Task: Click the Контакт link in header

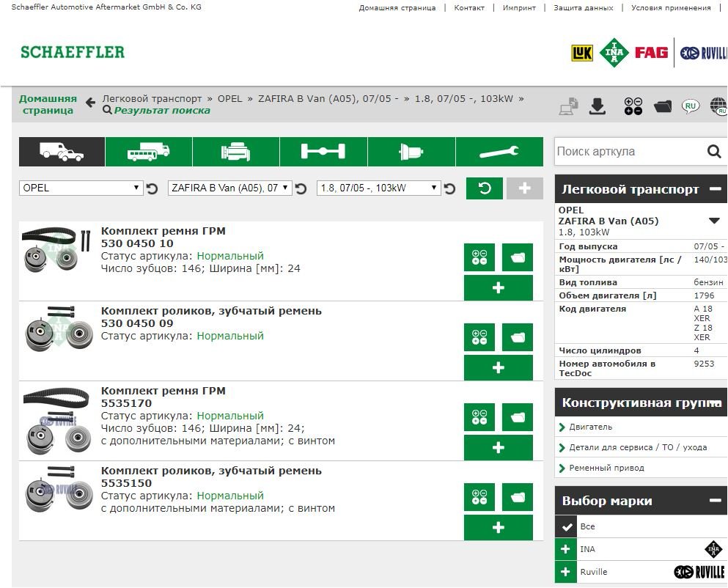Action: point(469,7)
